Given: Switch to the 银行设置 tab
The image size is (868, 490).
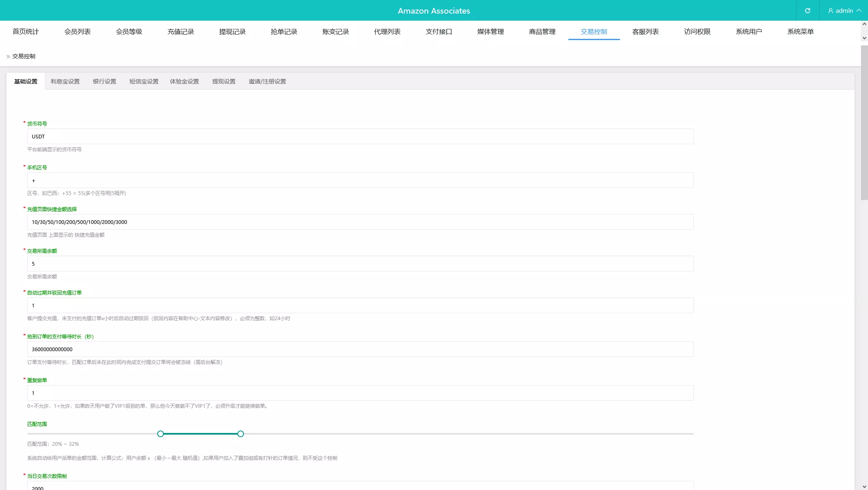Looking at the screenshot, I should (104, 81).
